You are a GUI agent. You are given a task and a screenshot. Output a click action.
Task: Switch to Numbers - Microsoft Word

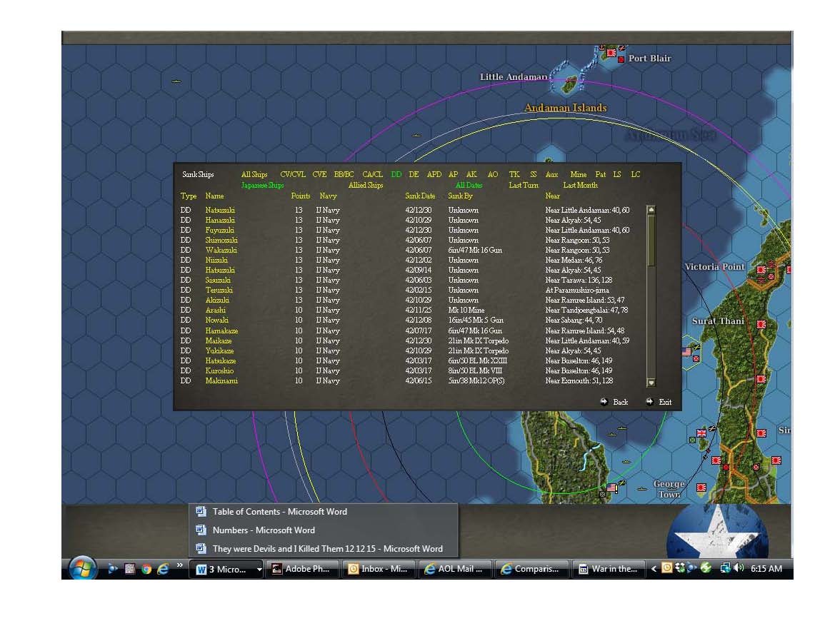tap(324, 530)
